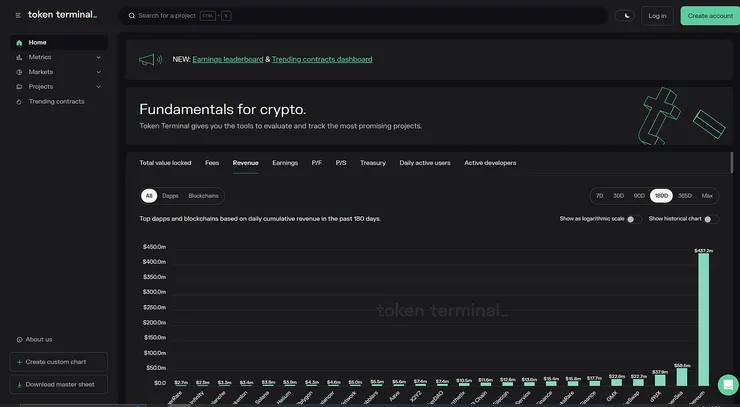Expand the Markets chevron

pyautogui.click(x=99, y=72)
